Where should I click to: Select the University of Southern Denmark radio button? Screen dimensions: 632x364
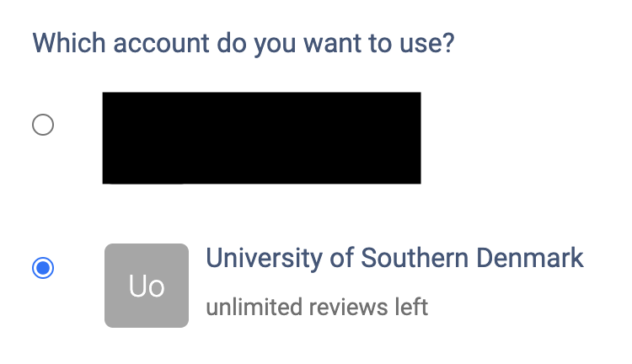42,269
